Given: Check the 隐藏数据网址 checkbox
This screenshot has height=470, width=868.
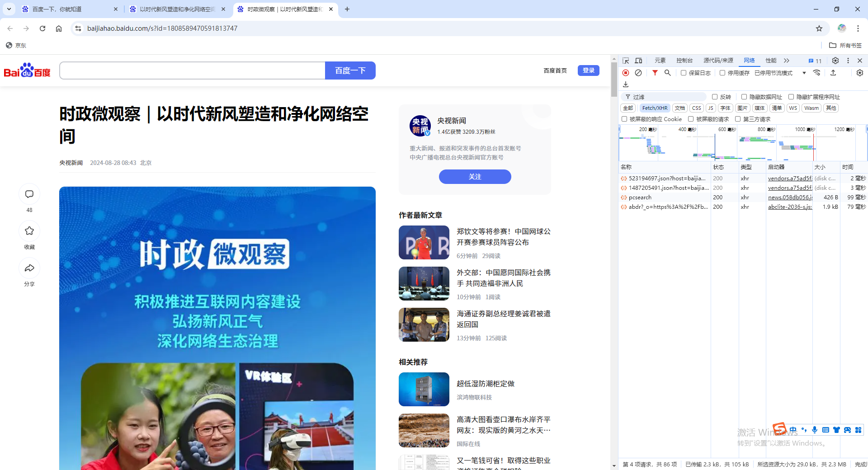Looking at the screenshot, I should tap(744, 97).
